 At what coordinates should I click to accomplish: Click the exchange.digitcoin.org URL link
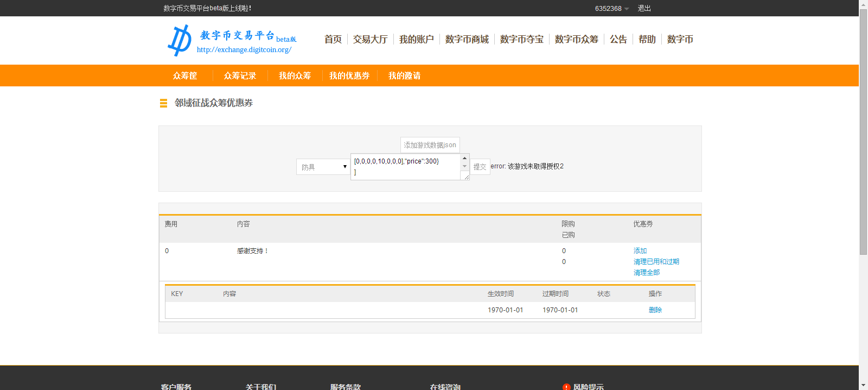click(244, 49)
